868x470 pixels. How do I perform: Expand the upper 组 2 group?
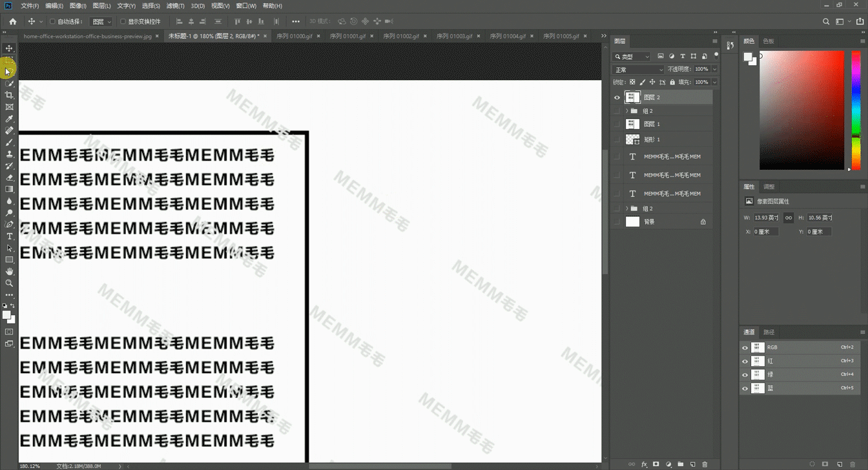click(627, 111)
